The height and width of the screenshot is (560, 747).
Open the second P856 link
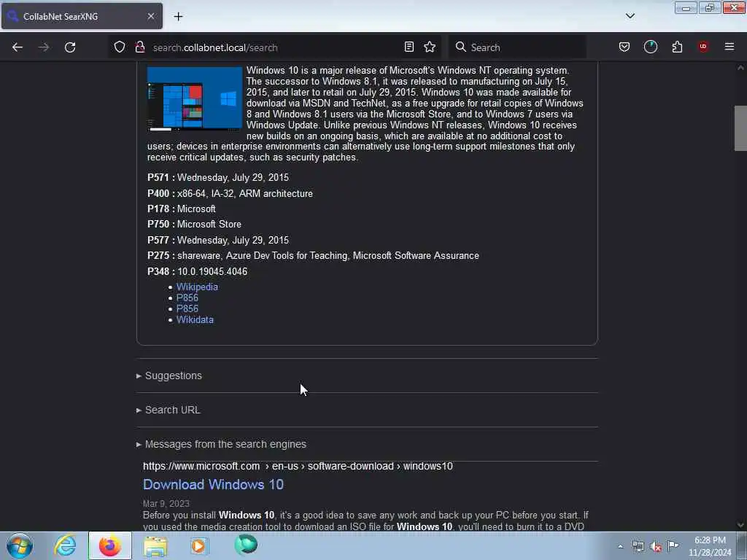pos(187,308)
